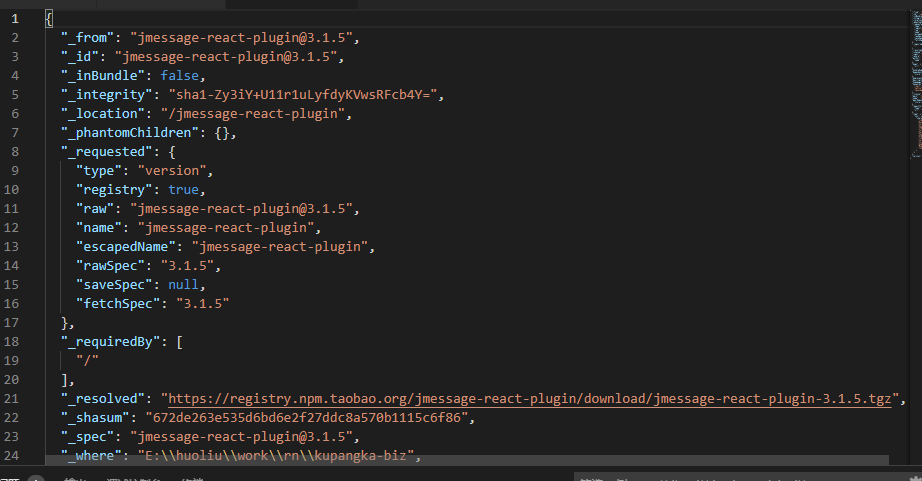Click line number 1 in the gutter
This screenshot has width=922, height=481.
(x=15, y=19)
